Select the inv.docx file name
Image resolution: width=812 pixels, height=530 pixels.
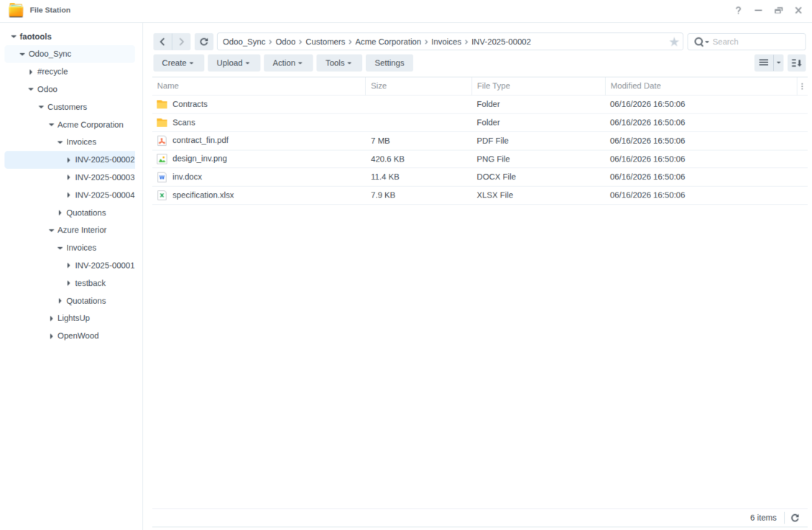point(187,177)
